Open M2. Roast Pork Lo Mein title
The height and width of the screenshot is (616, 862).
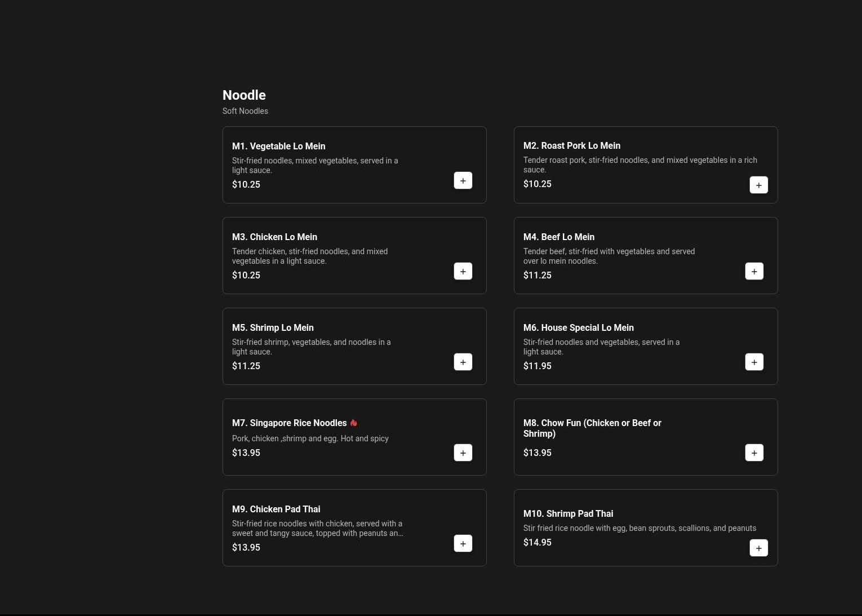(x=571, y=145)
